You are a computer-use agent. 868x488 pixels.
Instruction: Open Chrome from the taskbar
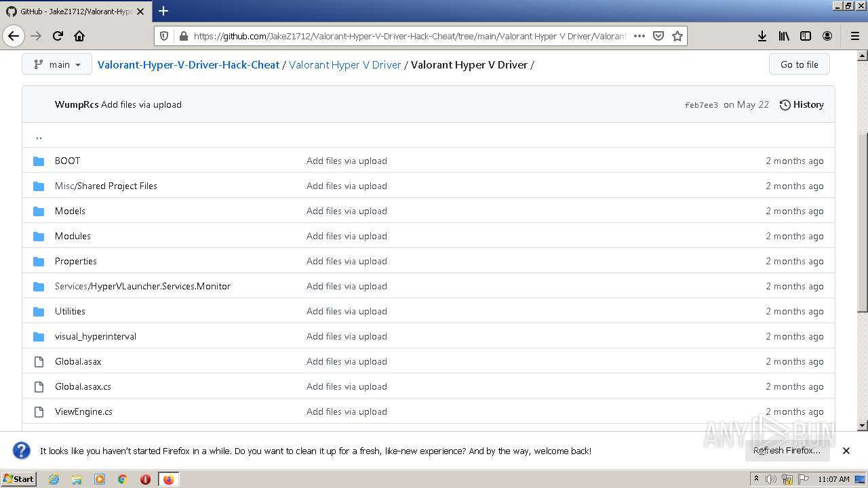tap(123, 479)
